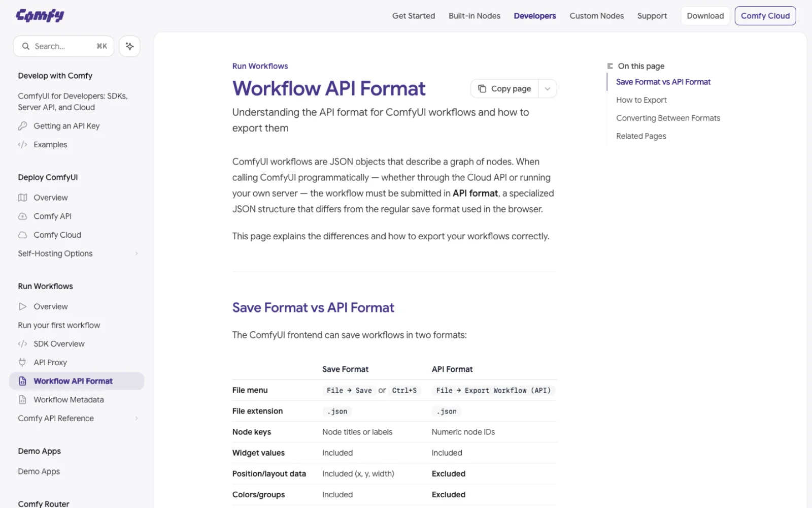Click the 'API Format' column header
Screen dimensions: 812x508
click(x=452, y=369)
